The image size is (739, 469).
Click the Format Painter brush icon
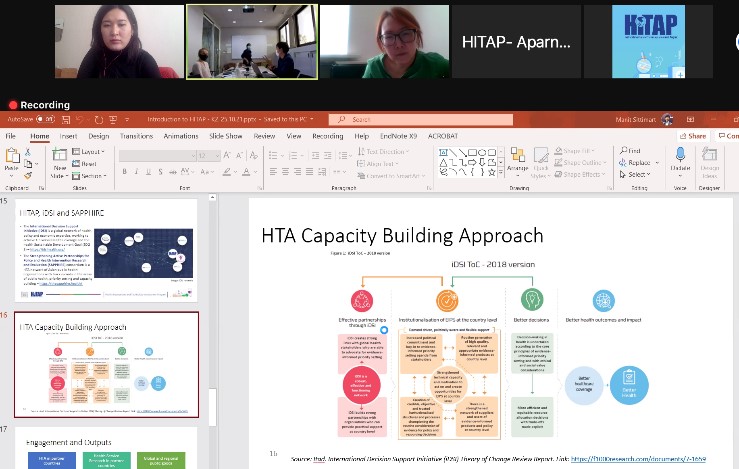click(x=29, y=175)
